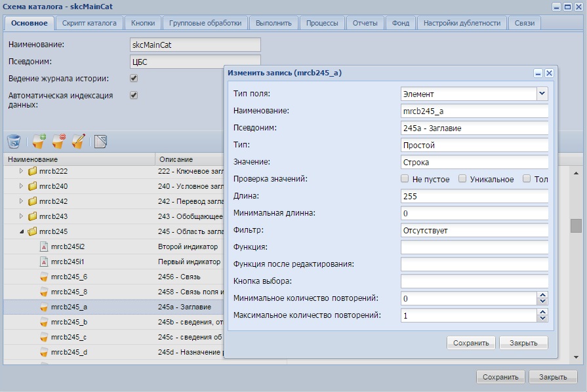The height and width of the screenshot is (392, 587).
Task: Click the document icon of mrcb245i1
Action: click(x=44, y=262)
